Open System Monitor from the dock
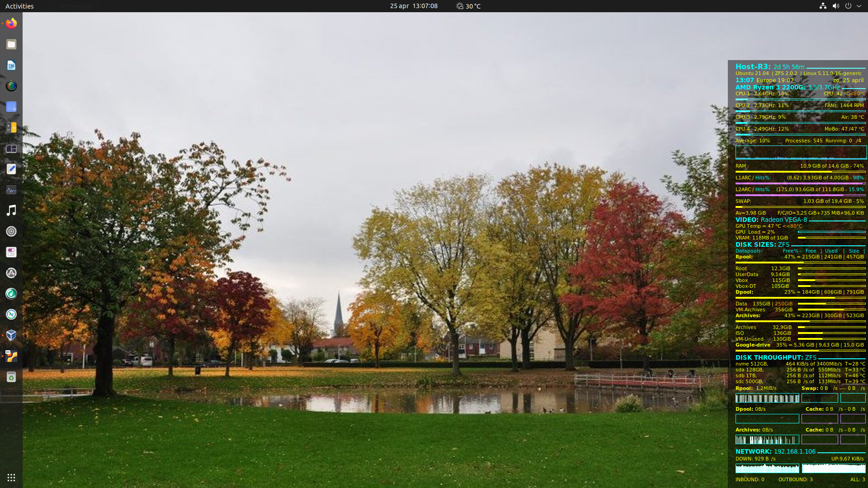The width and height of the screenshot is (868, 488). click(x=11, y=190)
